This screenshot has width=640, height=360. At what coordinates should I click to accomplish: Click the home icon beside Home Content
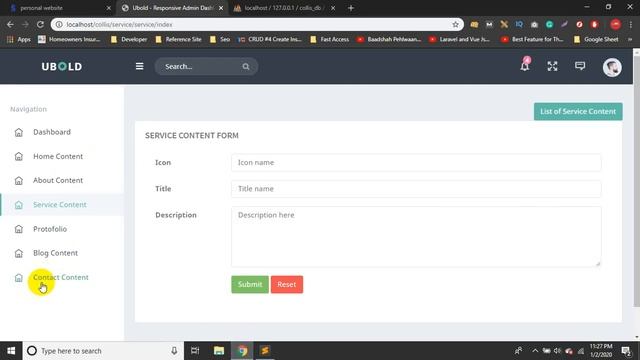coord(19,156)
